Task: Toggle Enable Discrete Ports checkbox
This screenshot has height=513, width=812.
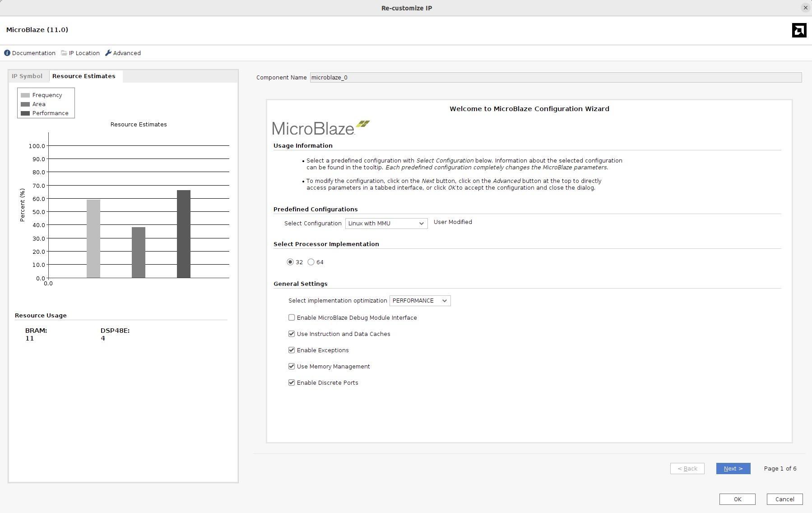Action: pos(292,382)
